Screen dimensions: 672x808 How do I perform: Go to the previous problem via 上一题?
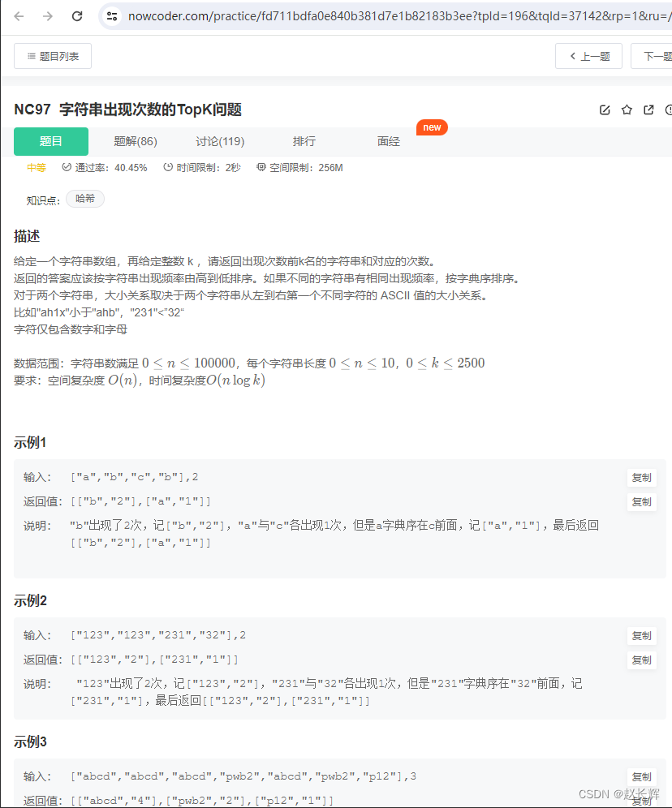[588, 56]
